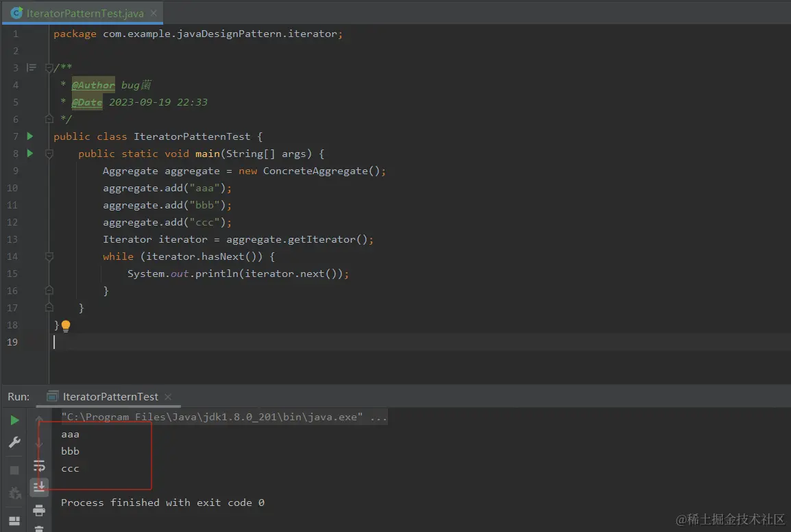Run the class from the line 7 gutter arrow

(29, 136)
